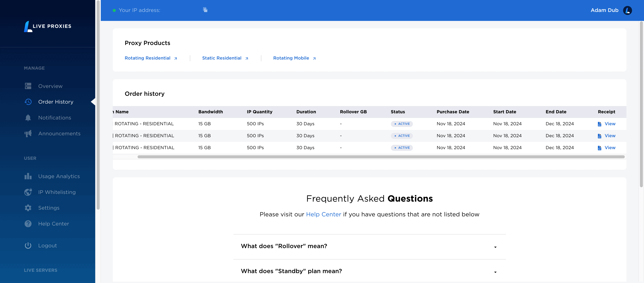Select Order History in sidebar
644x283 pixels.
[x=55, y=102]
